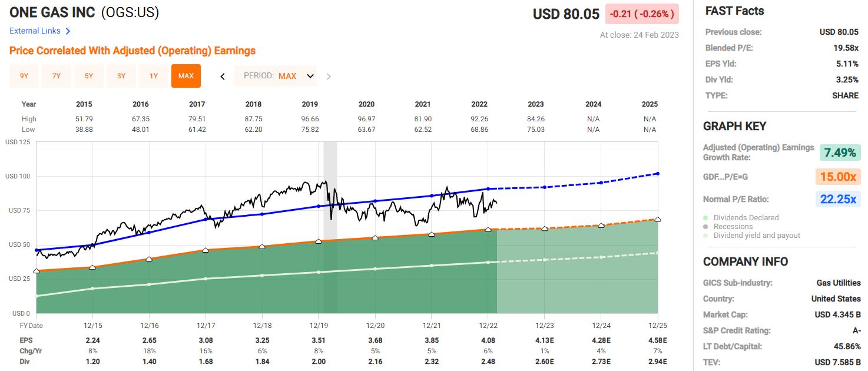Click the FAST Facts heading
The width and height of the screenshot is (868, 371).
tap(734, 11)
